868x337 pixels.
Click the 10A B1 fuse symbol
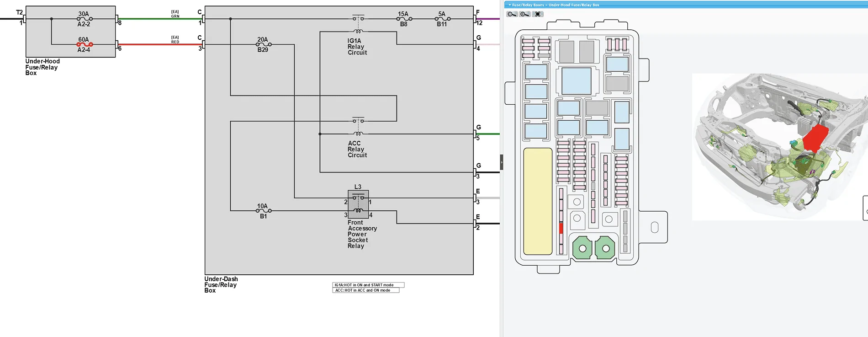264,211
